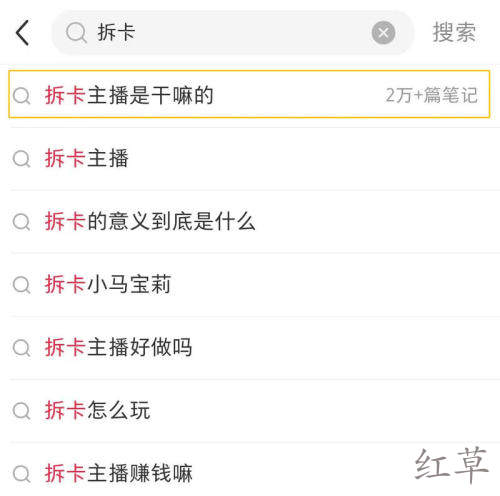500x496 pixels.
Task: Tap search icon beside 拆卡的意义到底是什么
Action: [22, 222]
